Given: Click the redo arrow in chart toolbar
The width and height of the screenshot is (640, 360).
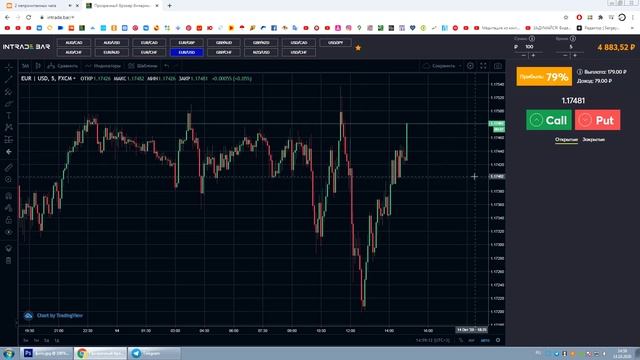Looking at the screenshot, I should (176, 66).
